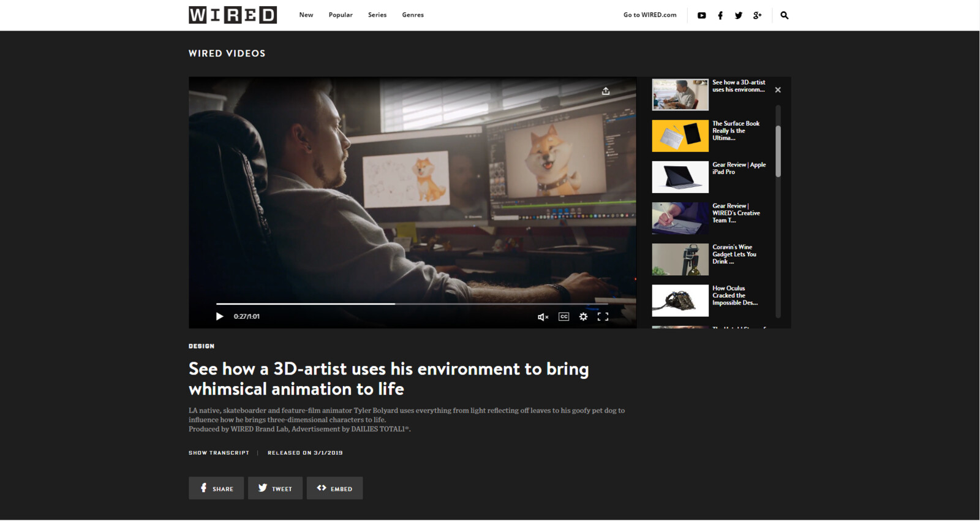Select the Oculus video thumbnail
The width and height of the screenshot is (980, 521).
(x=680, y=300)
